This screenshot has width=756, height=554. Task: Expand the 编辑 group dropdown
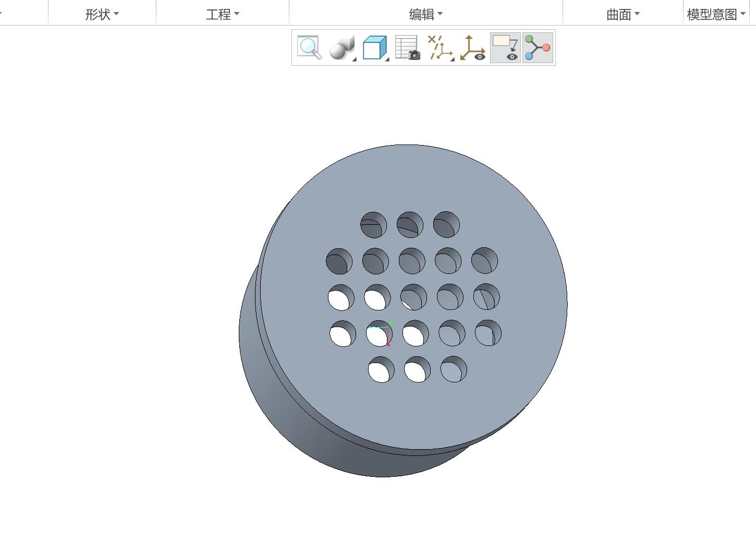426,14
